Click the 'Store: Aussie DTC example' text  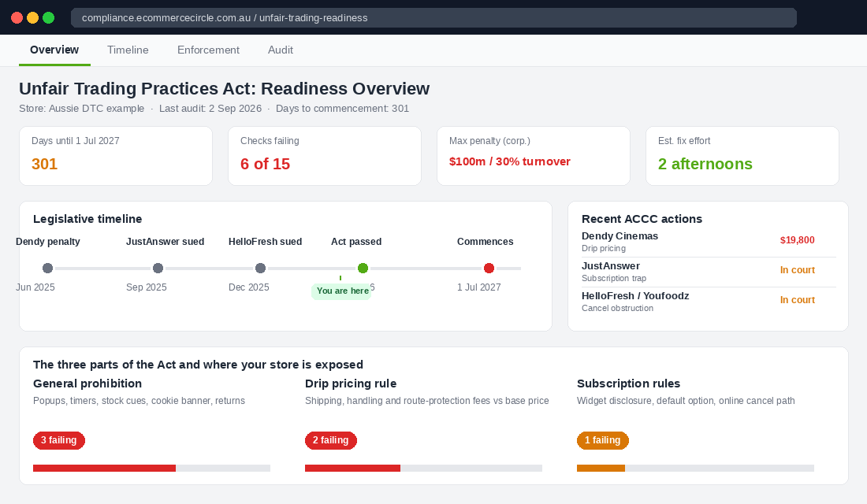81,109
